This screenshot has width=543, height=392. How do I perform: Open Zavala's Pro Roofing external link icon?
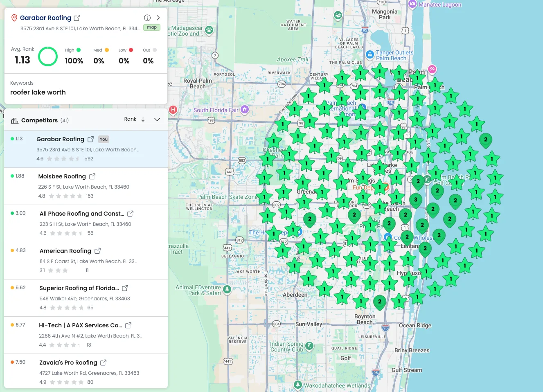[x=103, y=363]
